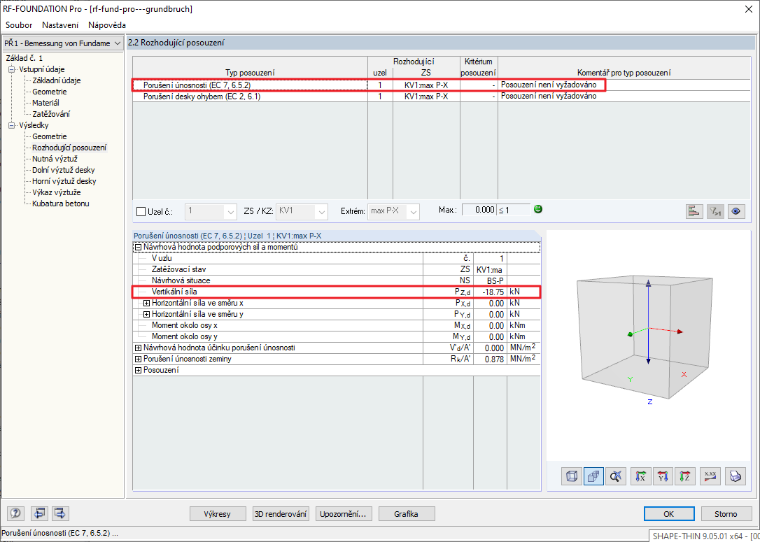This screenshot has height=542, width=760.
Task: Select Zatěžování in the tree
Action: click(x=51, y=114)
